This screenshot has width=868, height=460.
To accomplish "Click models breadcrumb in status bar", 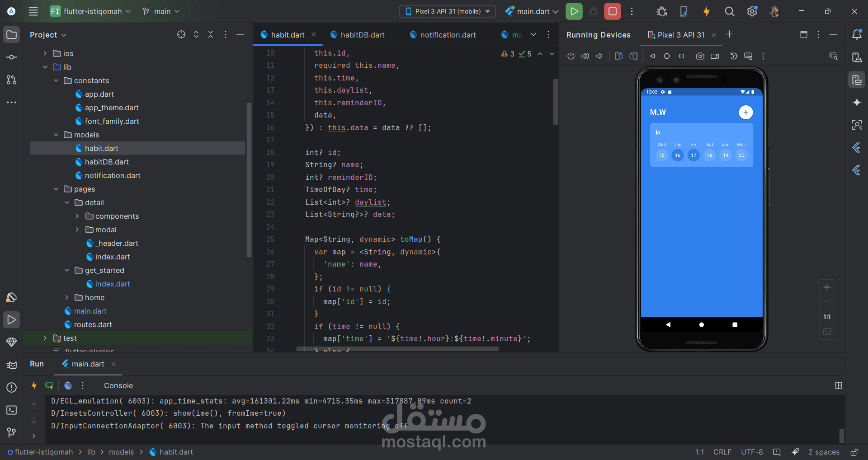I will pyautogui.click(x=121, y=452).
